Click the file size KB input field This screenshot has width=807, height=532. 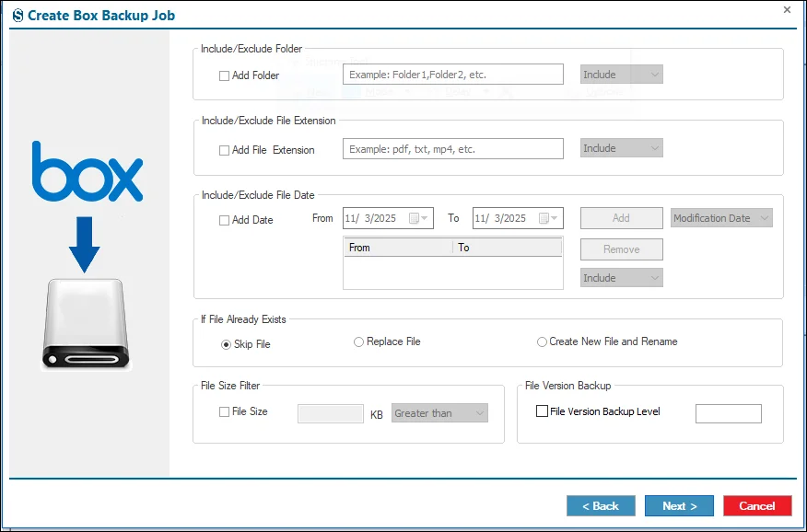[331, 414]
